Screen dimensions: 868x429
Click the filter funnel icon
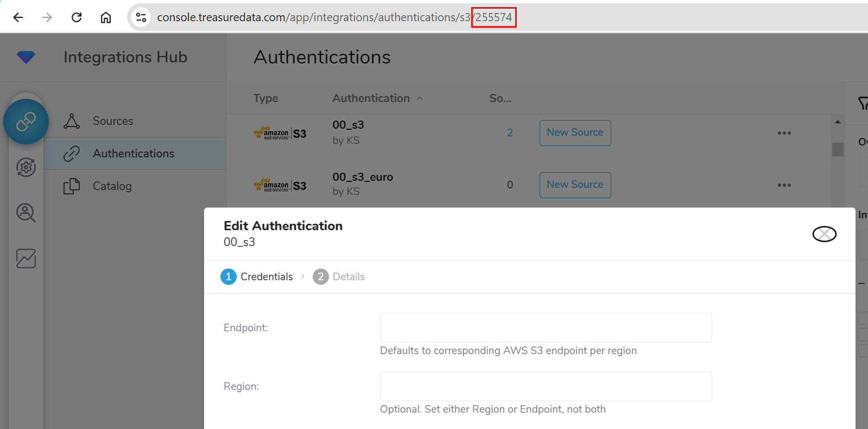862,103
